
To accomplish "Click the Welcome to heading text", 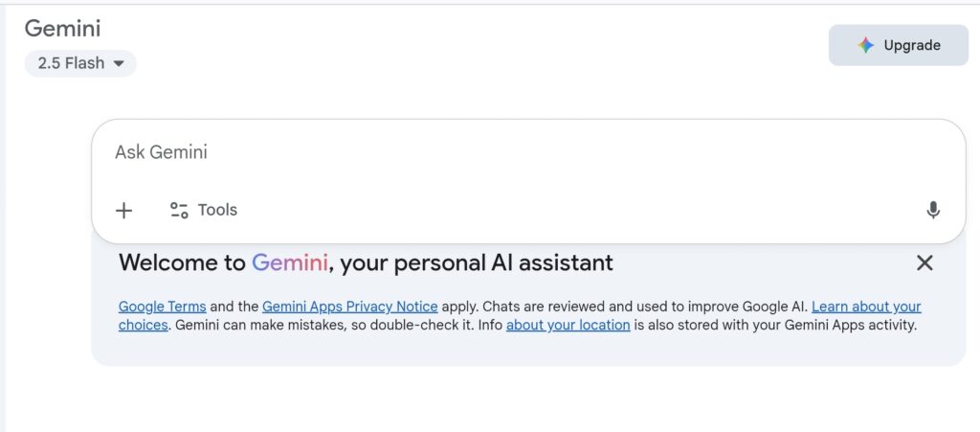I will pyautogui.click(x=182, y=262).
